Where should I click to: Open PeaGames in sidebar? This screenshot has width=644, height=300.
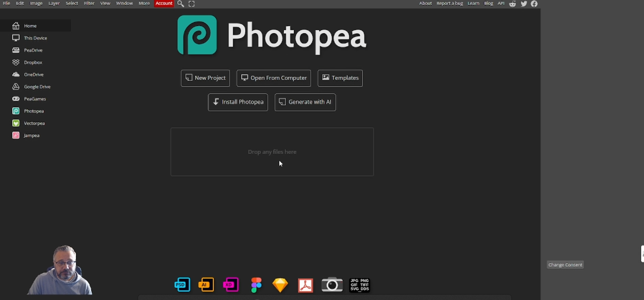click(x=35, y=99)
